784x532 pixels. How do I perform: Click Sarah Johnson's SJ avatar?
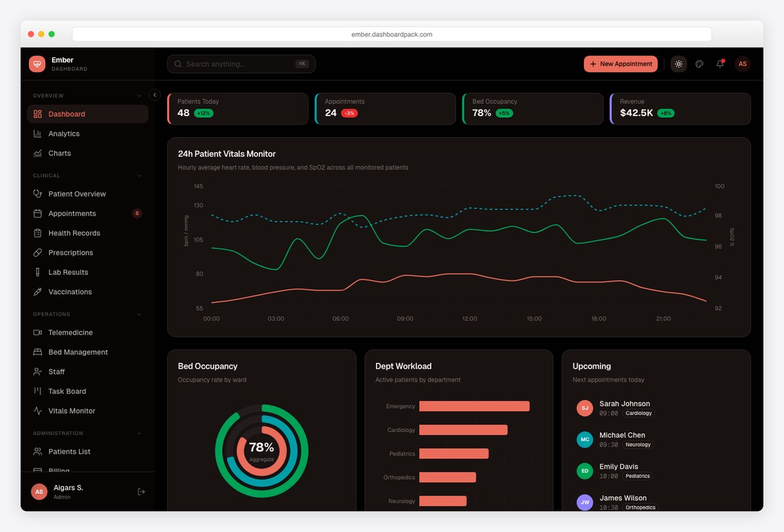point(585,408)
